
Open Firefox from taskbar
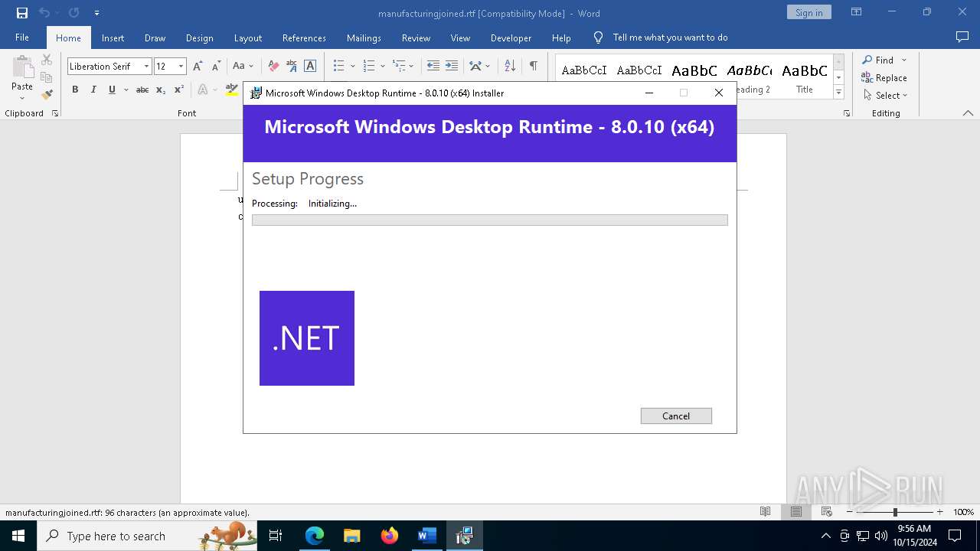pos(389,536)
